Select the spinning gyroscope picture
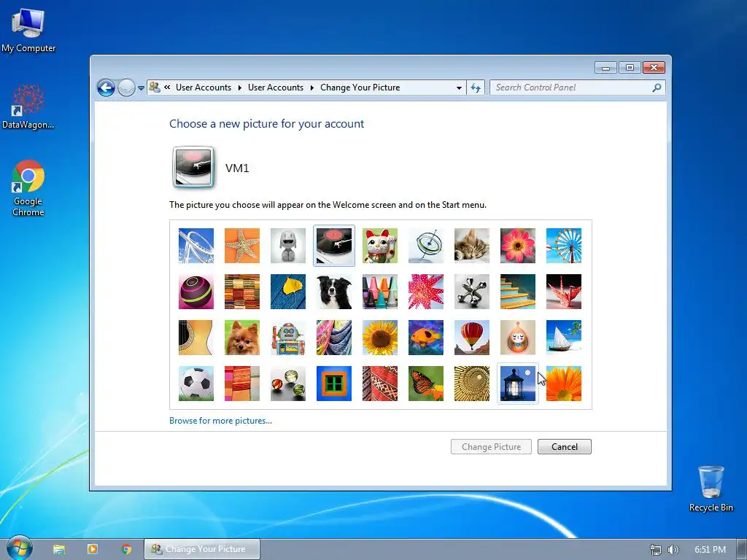747x560 pixels. [426, 246]
